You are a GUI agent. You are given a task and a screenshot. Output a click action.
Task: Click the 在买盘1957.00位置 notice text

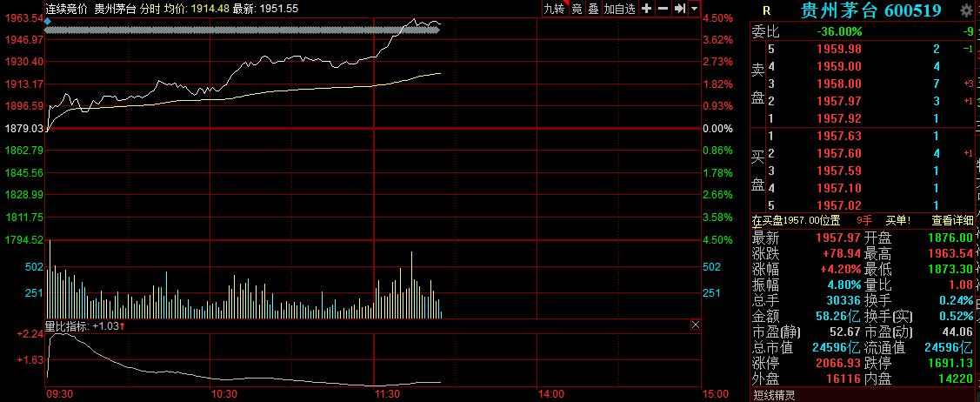(x=796, y=220)
